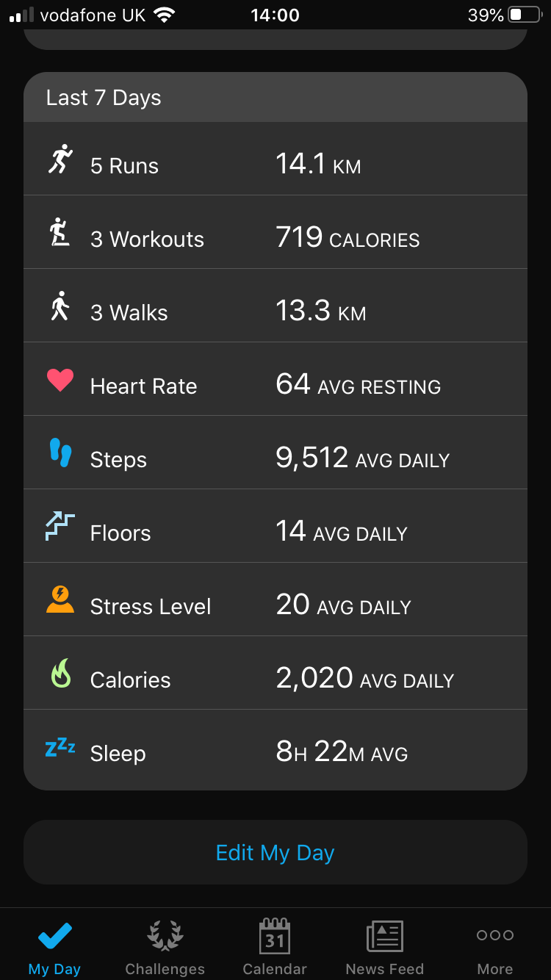Switch to the Challenges tab
This screenshot has height=980, width=551.
click(165, 946)
